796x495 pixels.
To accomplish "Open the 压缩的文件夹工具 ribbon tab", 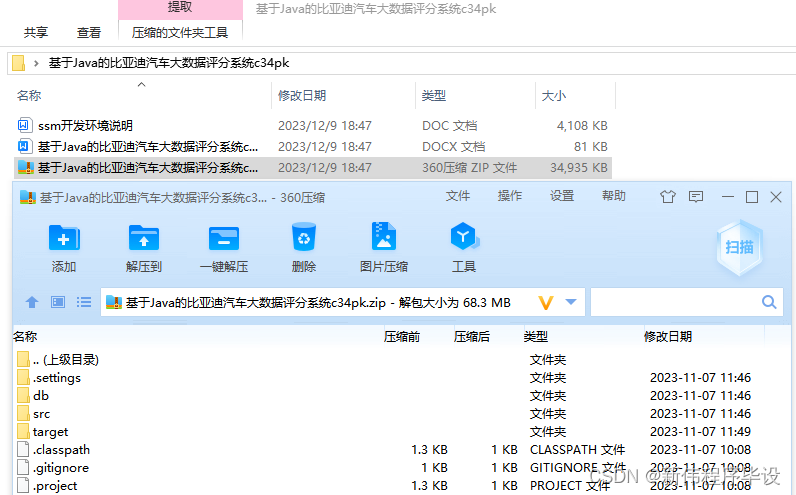I will pyautogui.click(x=180, y=32).
